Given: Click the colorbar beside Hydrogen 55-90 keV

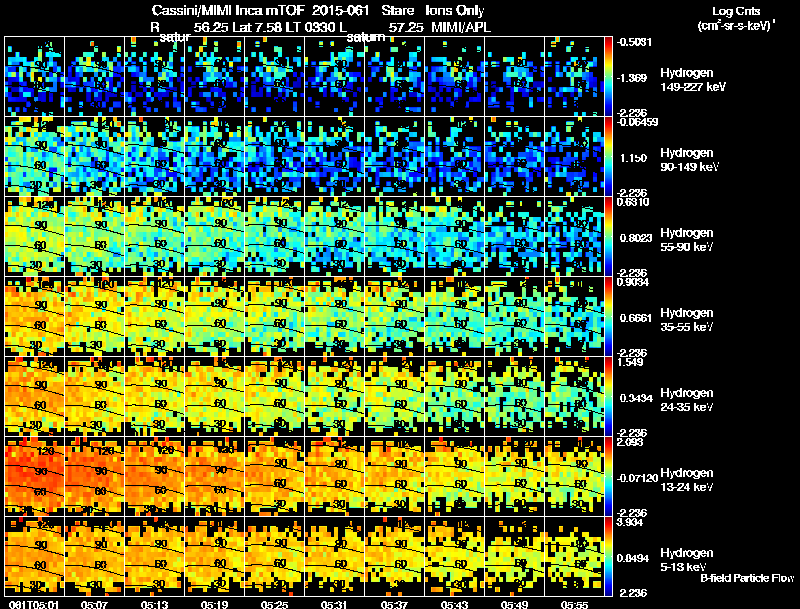Looking at the screenshot, I should click(608, 237).
